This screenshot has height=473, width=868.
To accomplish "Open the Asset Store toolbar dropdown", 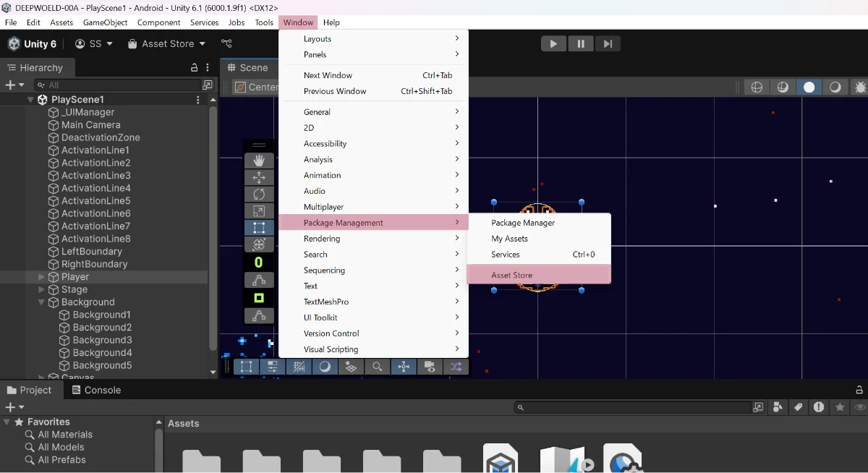I will tap(167, 44).
